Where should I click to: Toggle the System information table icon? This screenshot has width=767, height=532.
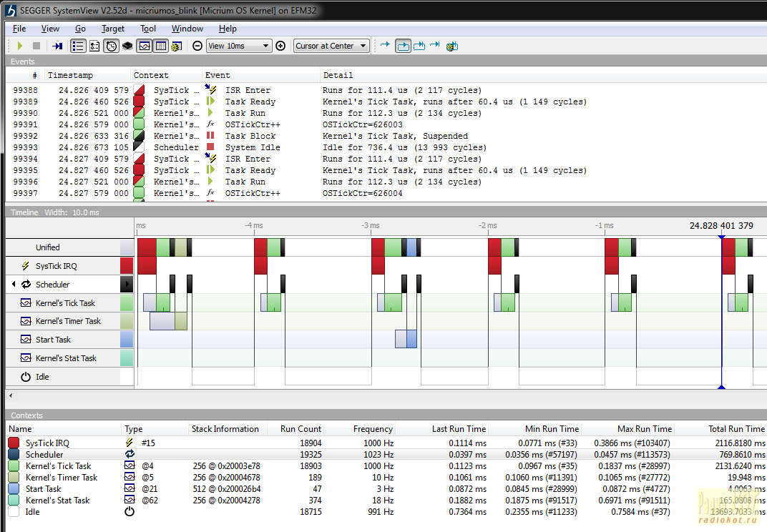[x=161, y=46]
